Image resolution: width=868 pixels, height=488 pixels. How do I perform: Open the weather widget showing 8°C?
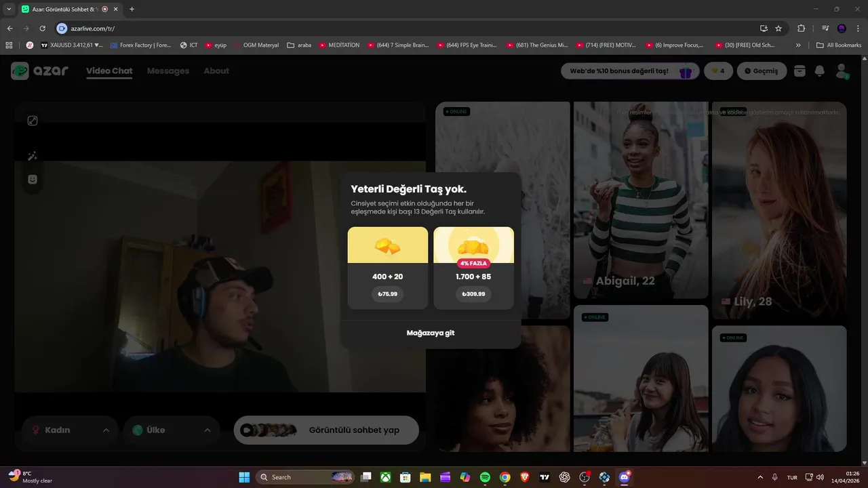(x=31, y=477)
